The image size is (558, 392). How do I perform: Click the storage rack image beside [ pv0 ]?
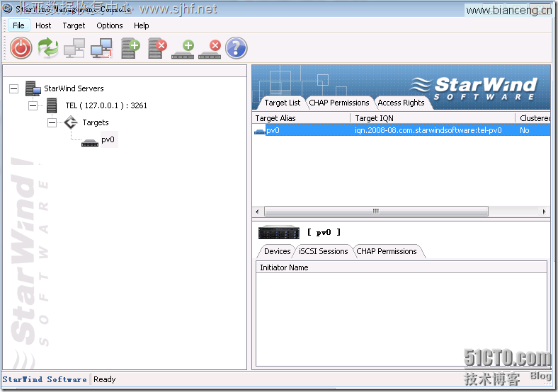coord(278,232)
